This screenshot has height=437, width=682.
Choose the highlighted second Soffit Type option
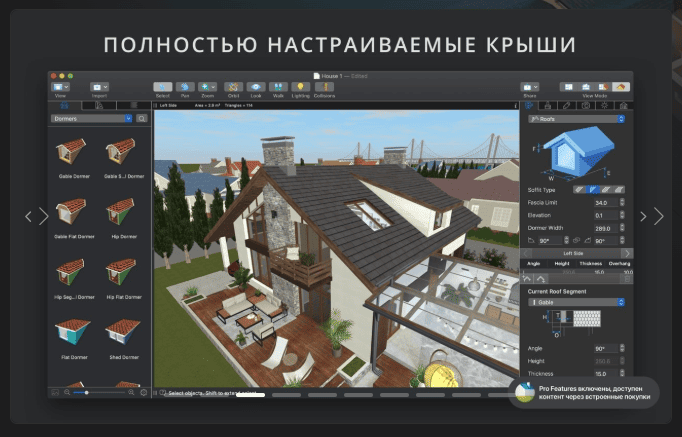pos(592,190)
